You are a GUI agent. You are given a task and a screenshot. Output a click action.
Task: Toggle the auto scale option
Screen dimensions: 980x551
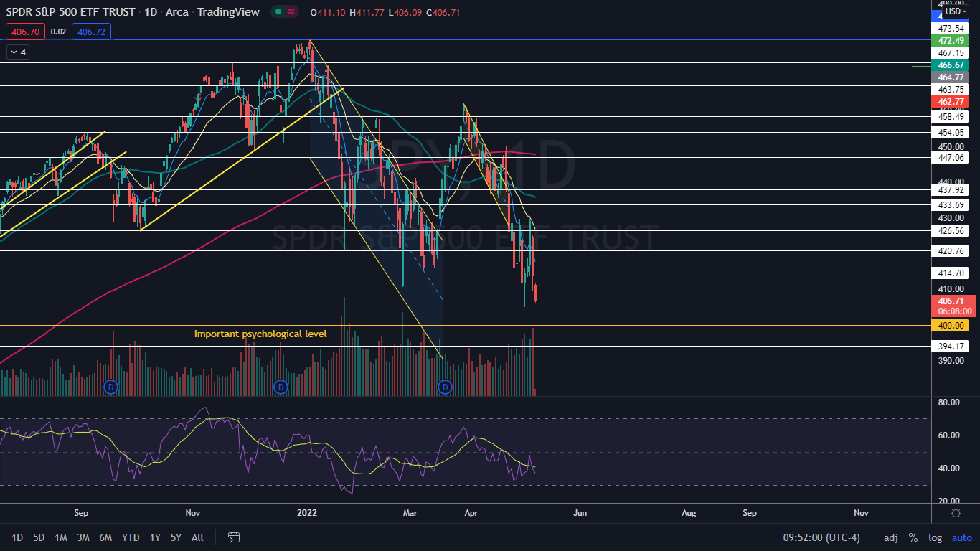tap(961, 537)
